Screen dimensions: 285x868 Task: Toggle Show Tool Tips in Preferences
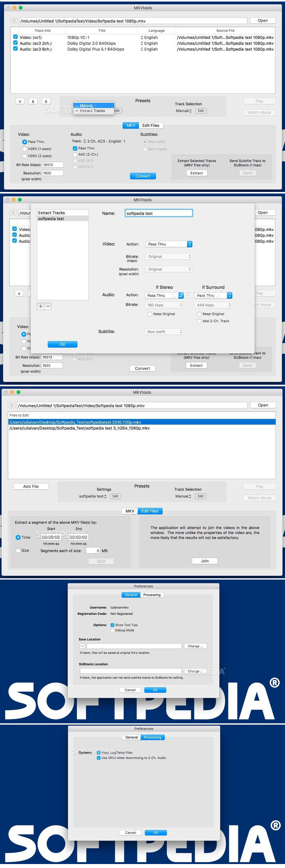(x=112, y=625)
